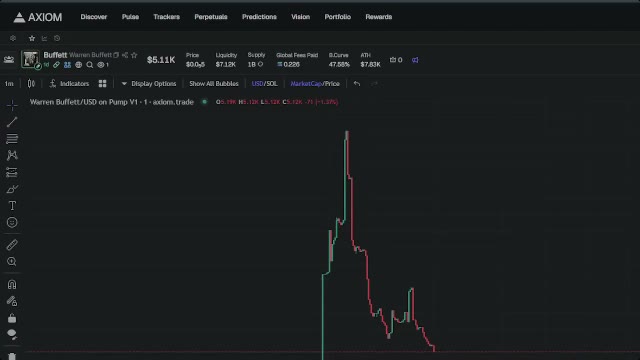The height and width of the screenshot is (360, 640).
Task: Select the forecasting and measurement tool
Action: (x=12, y=172)
